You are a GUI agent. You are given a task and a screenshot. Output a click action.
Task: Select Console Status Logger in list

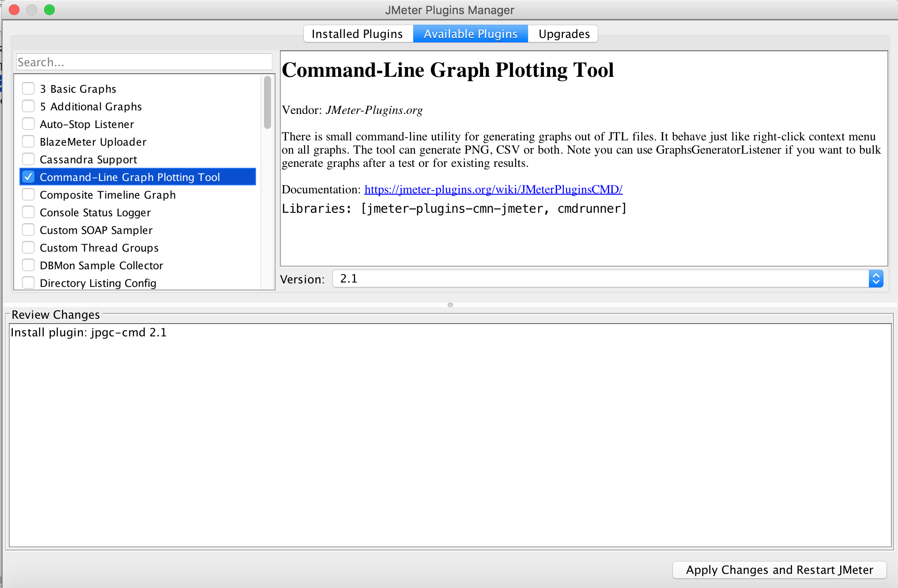[x=95, y=212]
